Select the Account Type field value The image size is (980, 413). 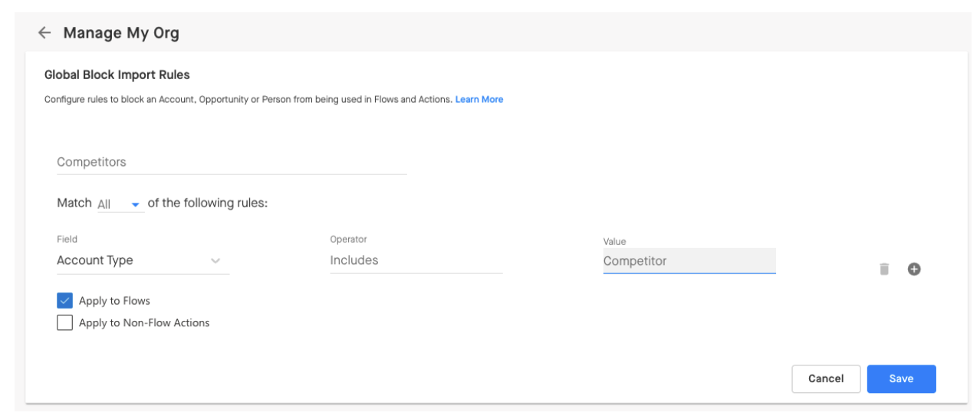click(x=95, y=260)
